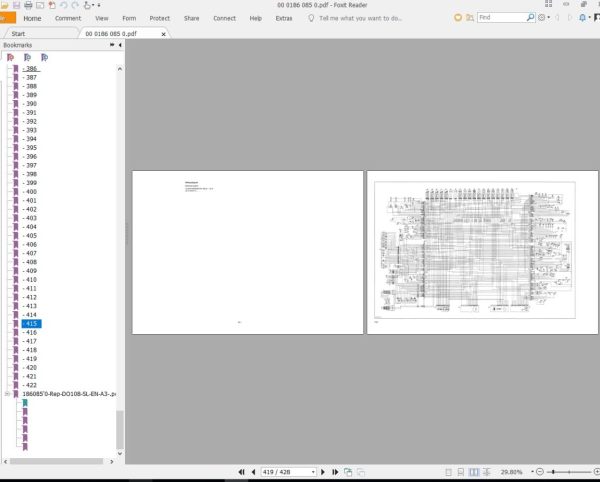This screenshot has height=482, width=600.
Task: Select bookmark - 400
Action: [x=30, y=192]
